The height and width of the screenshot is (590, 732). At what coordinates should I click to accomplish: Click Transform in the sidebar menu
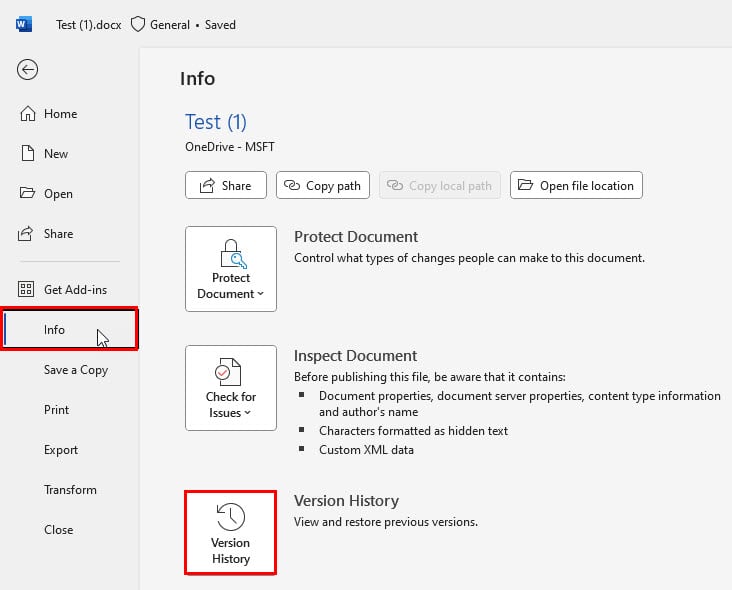pyautogui.click(x=70, y=490)
